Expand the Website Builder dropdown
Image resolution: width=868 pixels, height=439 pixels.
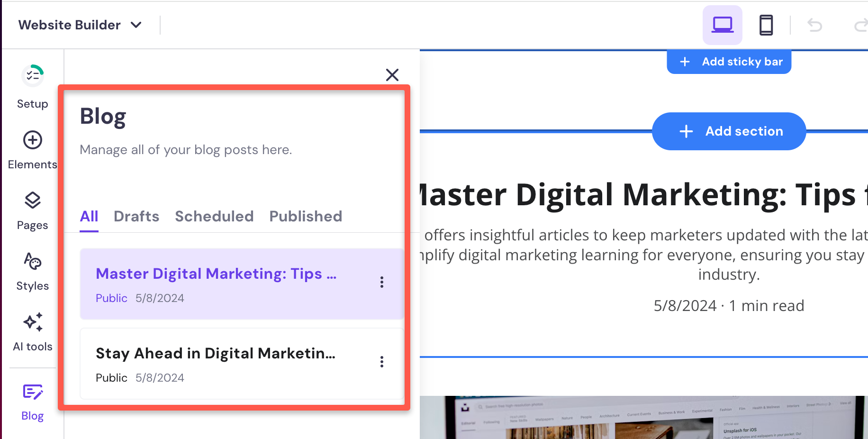pos(136,25)
